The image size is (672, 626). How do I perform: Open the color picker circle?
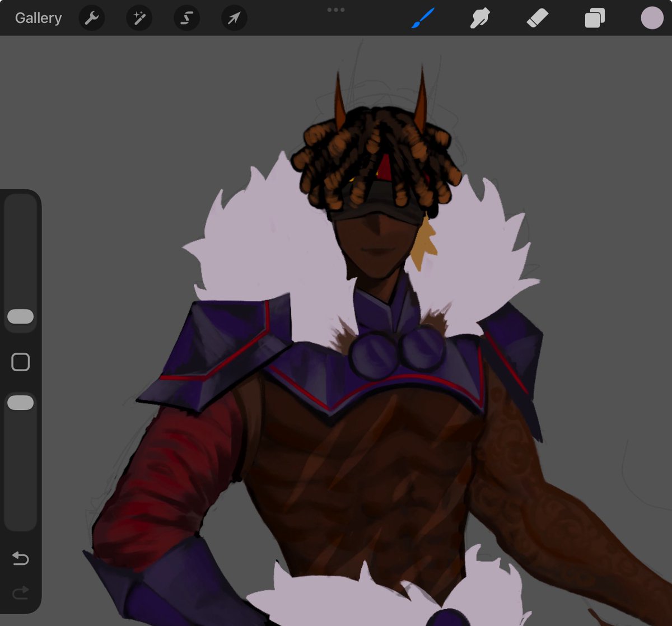(652, 17)
